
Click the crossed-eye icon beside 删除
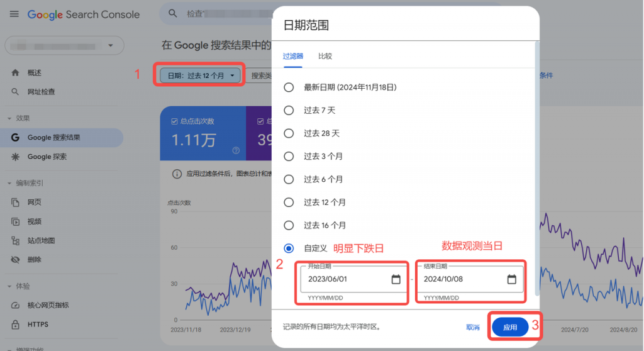tap(15, 260)
